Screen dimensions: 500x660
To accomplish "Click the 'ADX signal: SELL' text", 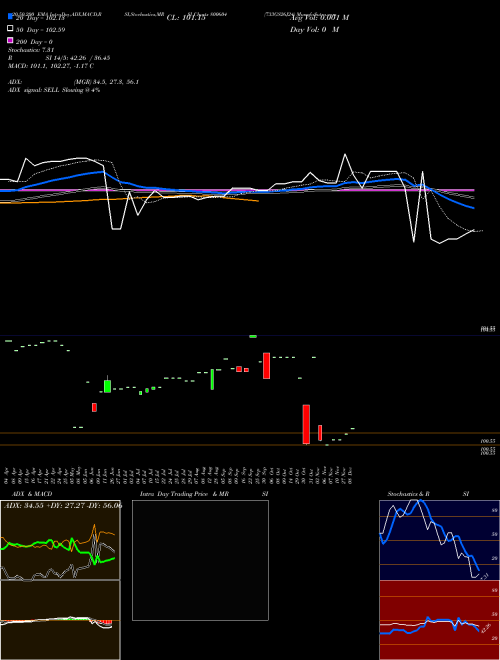I will coord(35,90).
